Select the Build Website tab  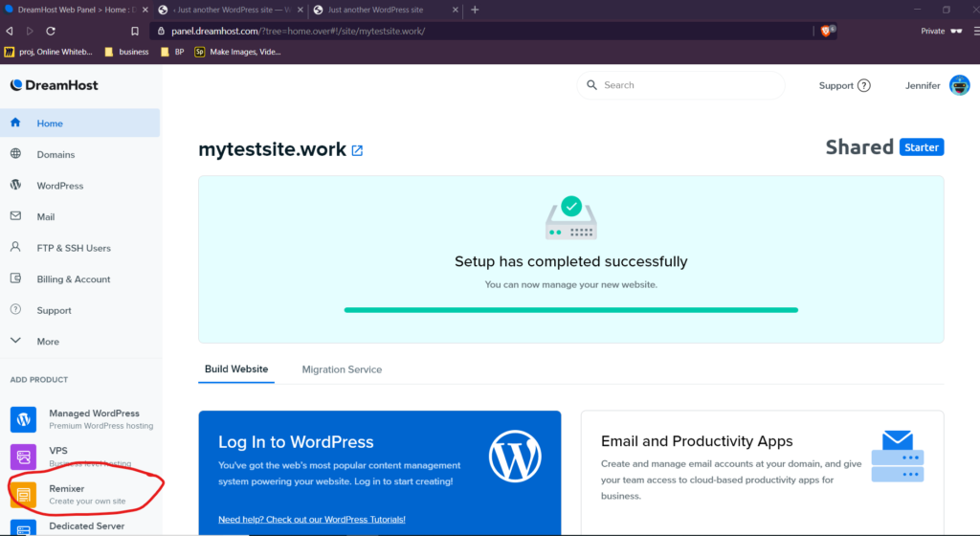coord(236,369)
